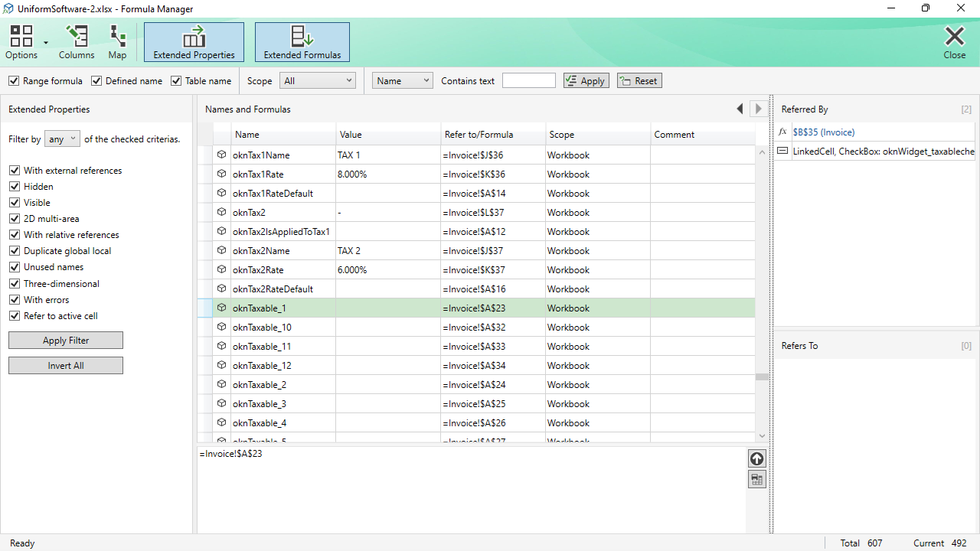
Task: Click the name icon of the oknTax1Rate row
Action: [x=221, y=174]
